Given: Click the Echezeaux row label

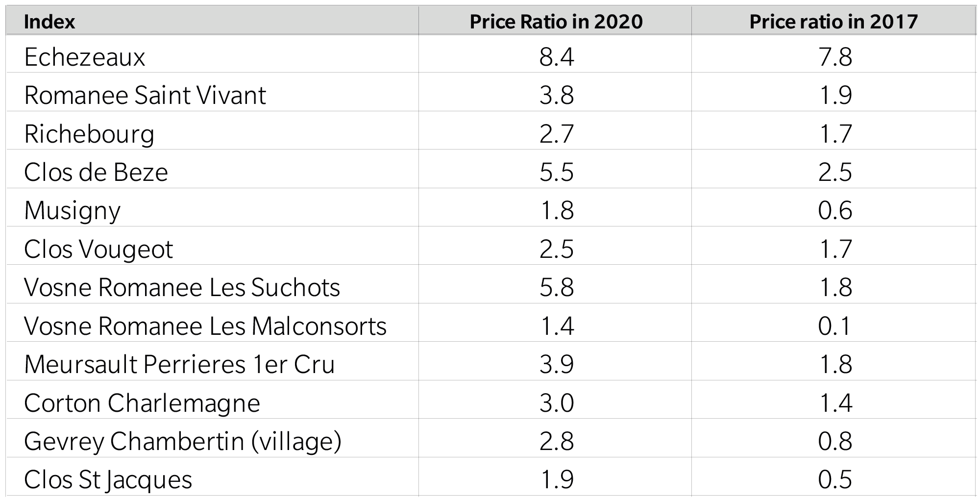Looking at the screenshot, I should [85, 57].
